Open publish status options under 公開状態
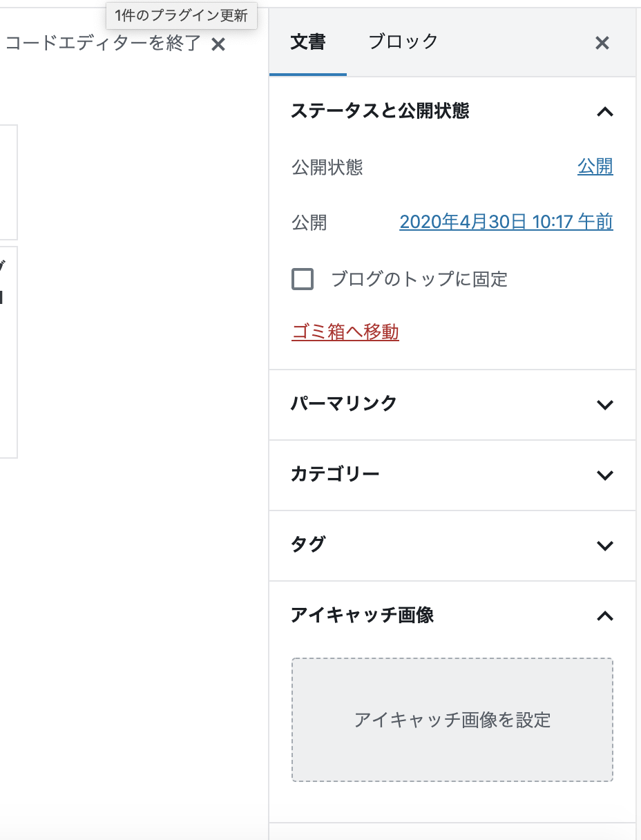This screenshot has width=641, height=840. click(x=596, y=166)
